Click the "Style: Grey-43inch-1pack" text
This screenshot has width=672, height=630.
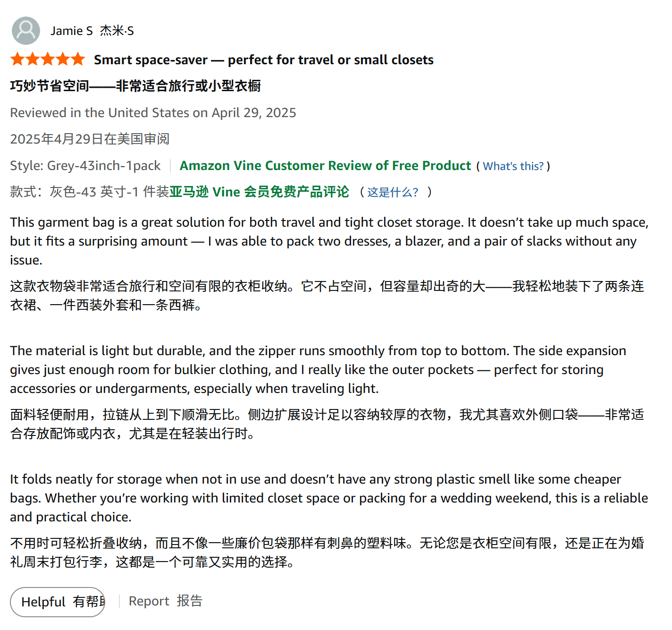pos(85,166)
